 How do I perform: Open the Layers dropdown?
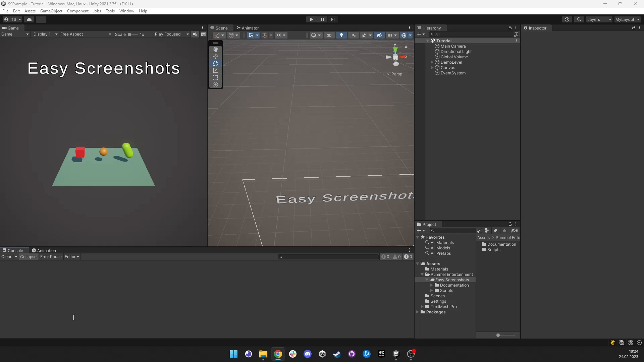(599, 19)
